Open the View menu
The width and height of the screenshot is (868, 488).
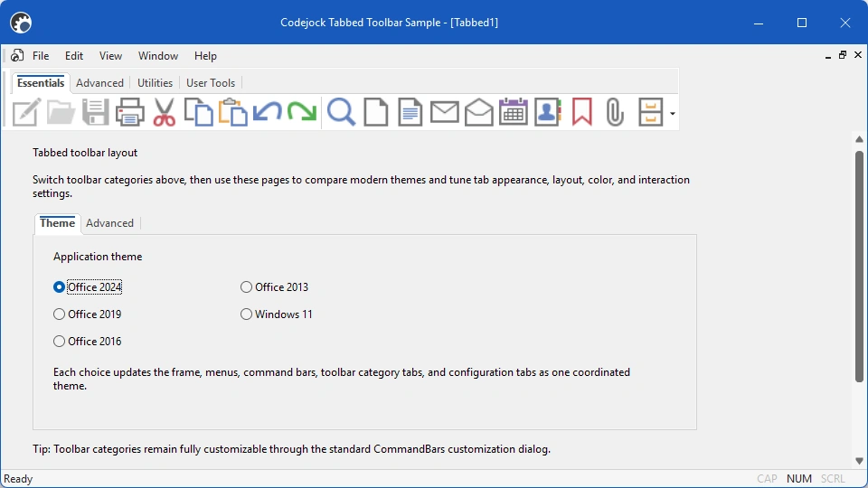point(110,56)
